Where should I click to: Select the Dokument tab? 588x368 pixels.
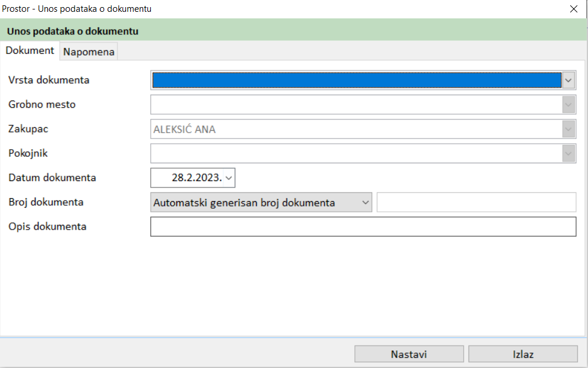coord(30,51)
